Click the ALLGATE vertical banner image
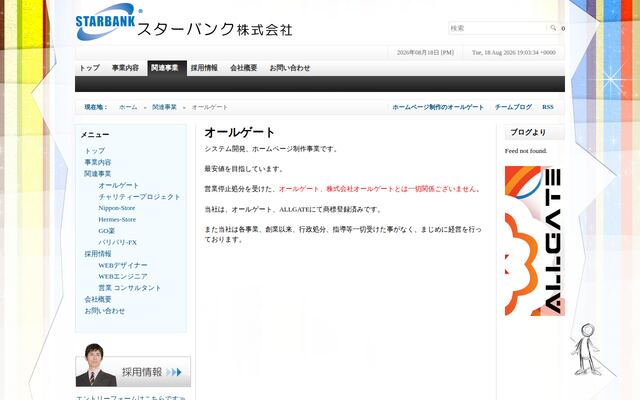 pyautogui.click(x=535, y=241)
